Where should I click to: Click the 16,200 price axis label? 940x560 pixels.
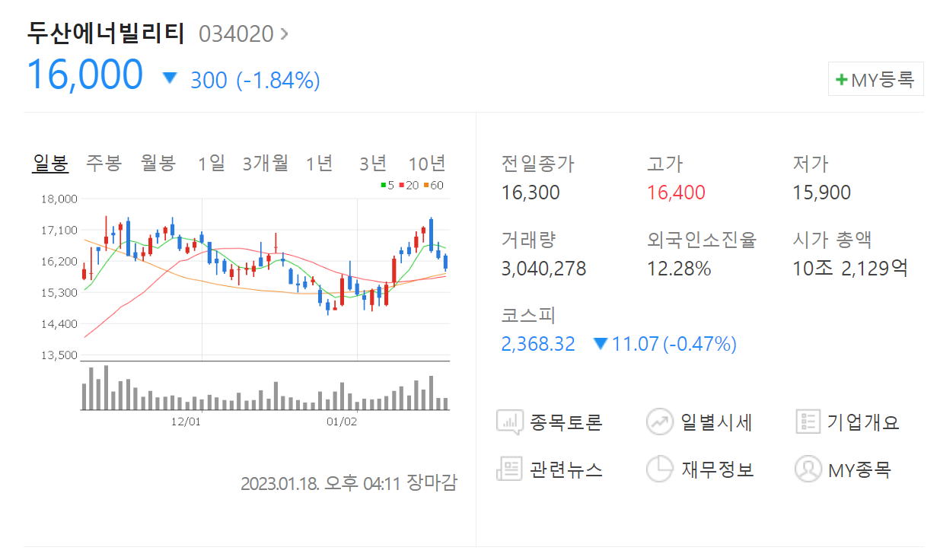(x=59, y=262)
